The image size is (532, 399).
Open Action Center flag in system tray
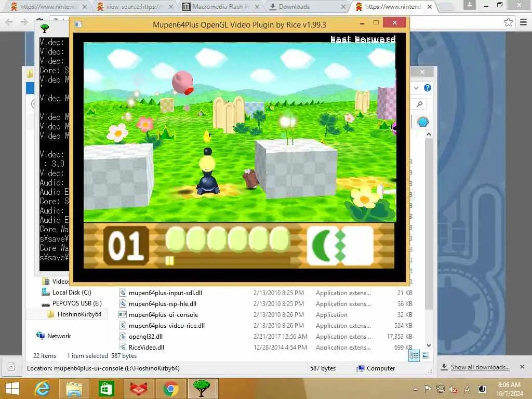point(428,389)
